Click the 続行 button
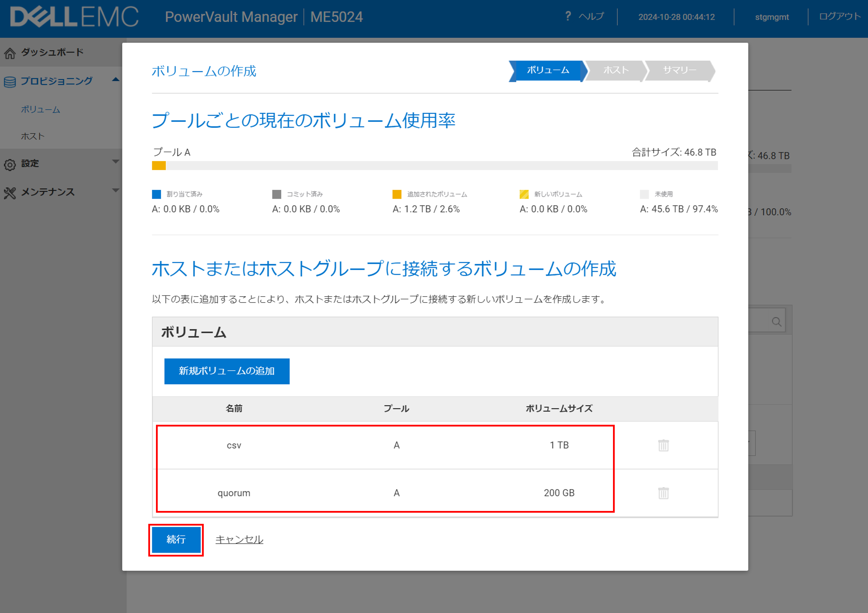Viewport: 868px width, 613px height. pyautogui.click(x=176, y=540)
